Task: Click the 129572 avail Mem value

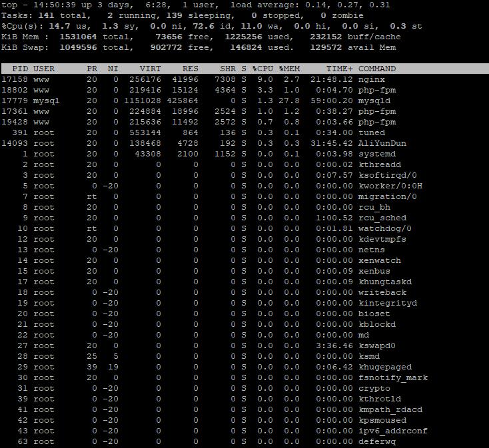Action: pos(326,47)
